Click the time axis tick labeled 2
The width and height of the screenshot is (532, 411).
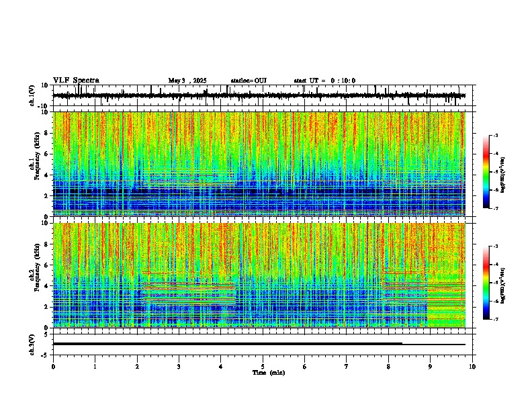click(137, 367)
